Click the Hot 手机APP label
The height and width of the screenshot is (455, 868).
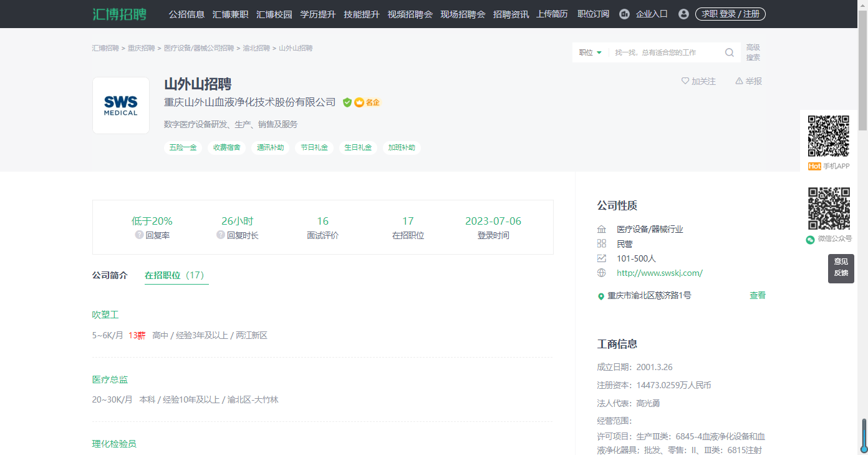829,166
